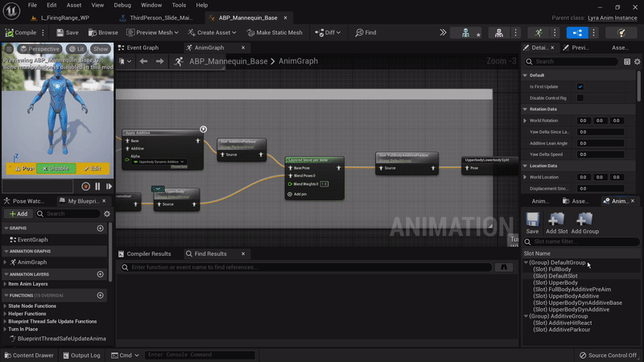
Task: Open the Debug menu
Action: point(122,6)
